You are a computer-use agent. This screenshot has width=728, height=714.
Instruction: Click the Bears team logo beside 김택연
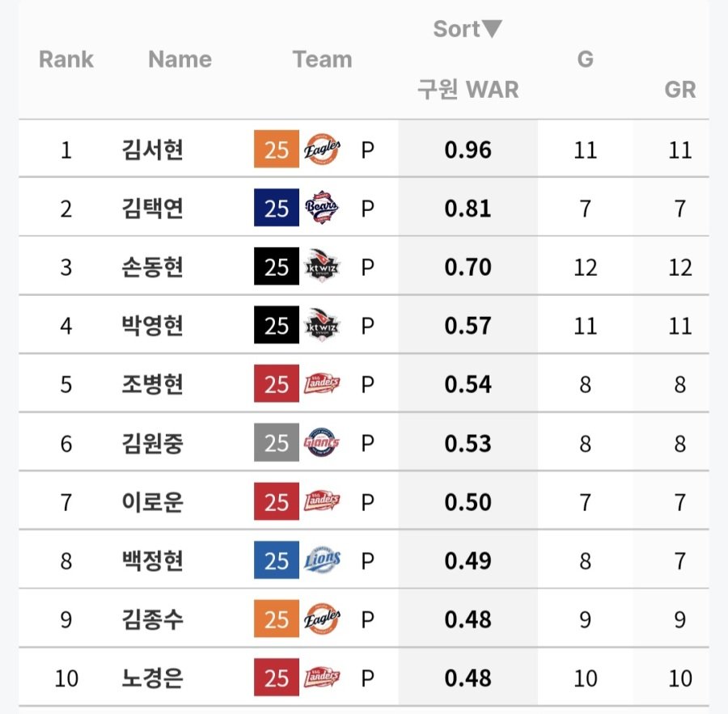click(x=322, y=208)
